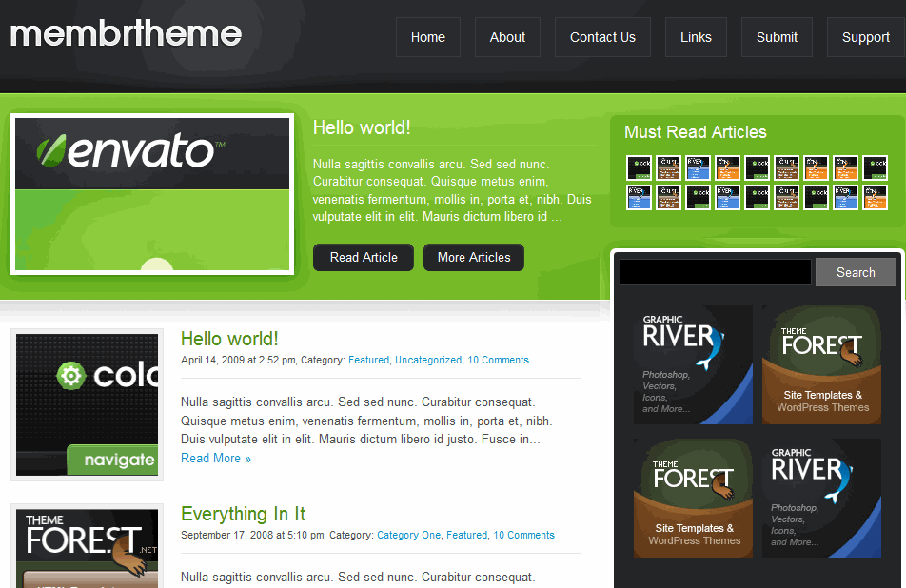
Task: Open the Home navigation item
Action: point(428,37)
